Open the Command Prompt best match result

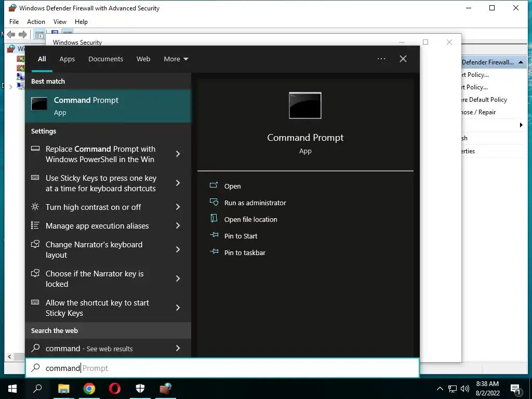coord(108,106)
